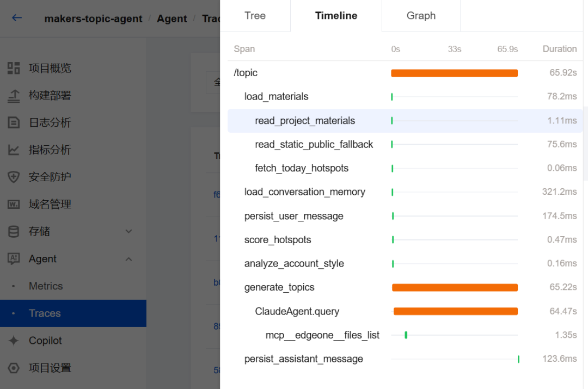Click the /topic orange duration bar

tap(455, 73)
